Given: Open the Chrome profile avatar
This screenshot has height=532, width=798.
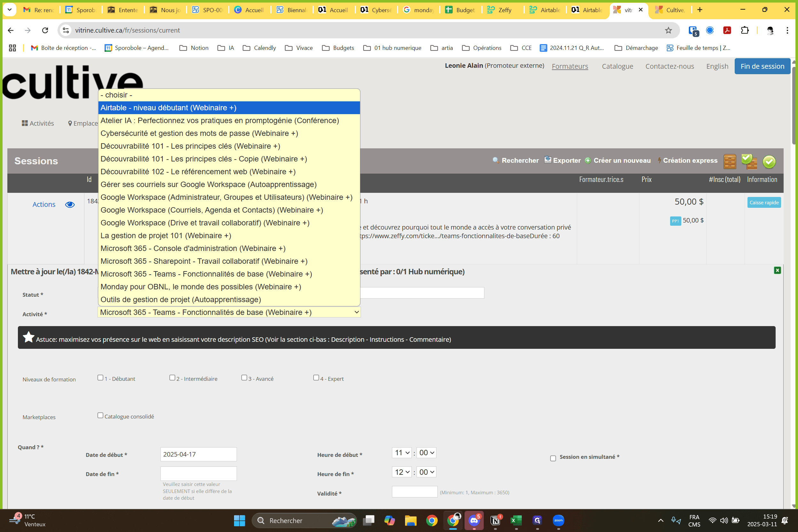Looking at the screenshot, I should click(x=770, y=30).
